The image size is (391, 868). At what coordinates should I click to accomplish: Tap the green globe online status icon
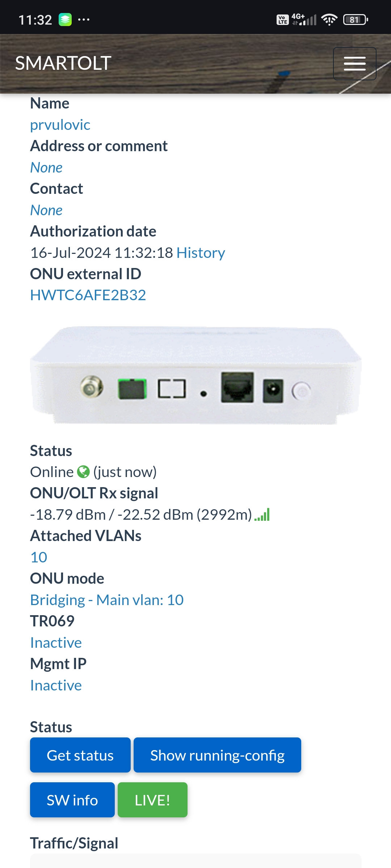pos(83,472)
